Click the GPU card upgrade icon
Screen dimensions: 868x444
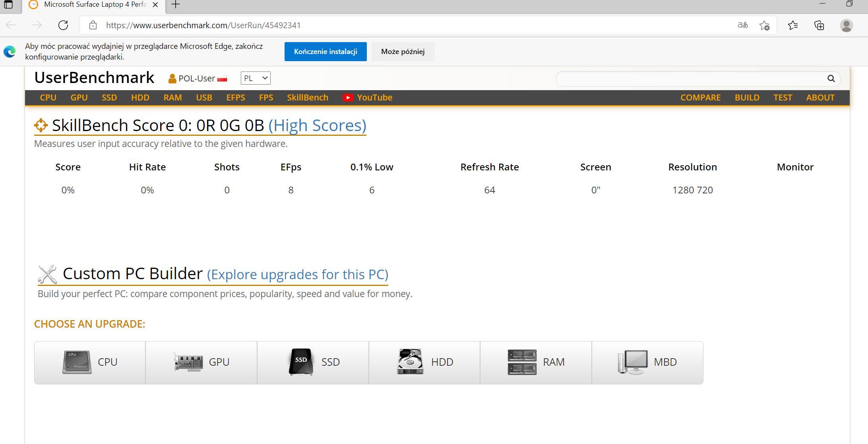point(188,362)
